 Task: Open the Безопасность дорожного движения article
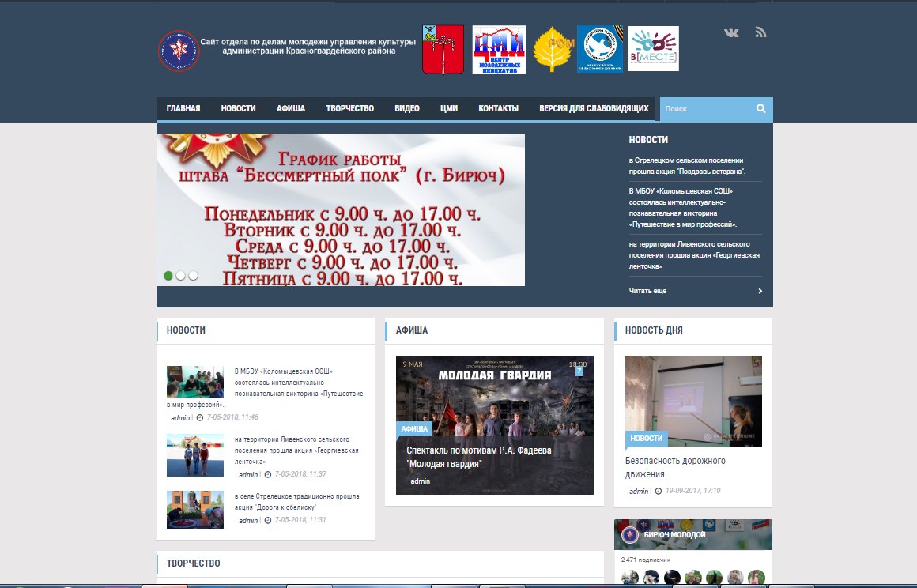pyautogui.click(x=675, y=467)
